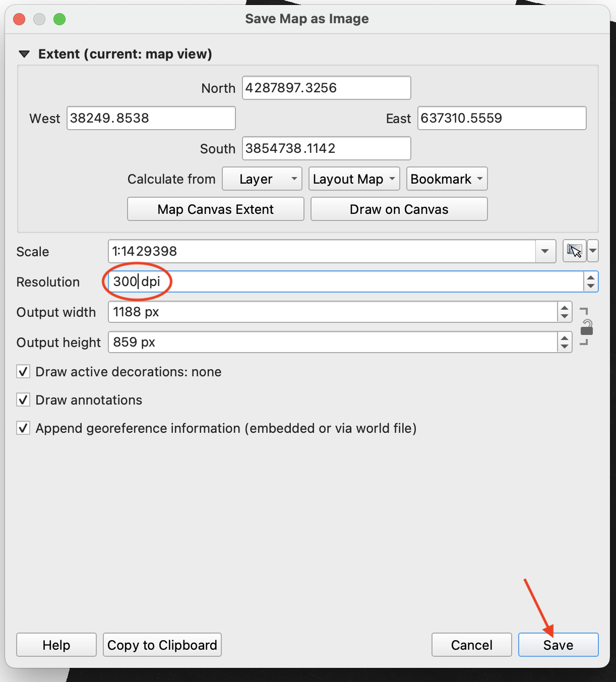Click the South coordinate field
The height and width of the screenshot is (682, 616).
pyautogui.click(x=327, y=148)
